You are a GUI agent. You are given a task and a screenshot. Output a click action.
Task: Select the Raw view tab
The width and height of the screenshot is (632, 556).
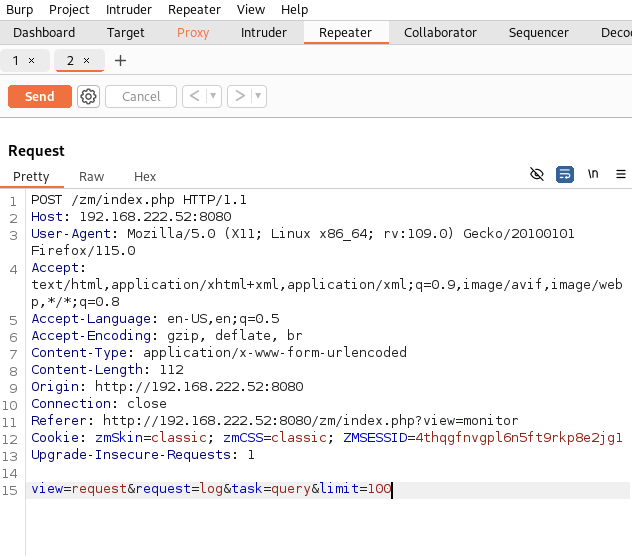[91, 177]
